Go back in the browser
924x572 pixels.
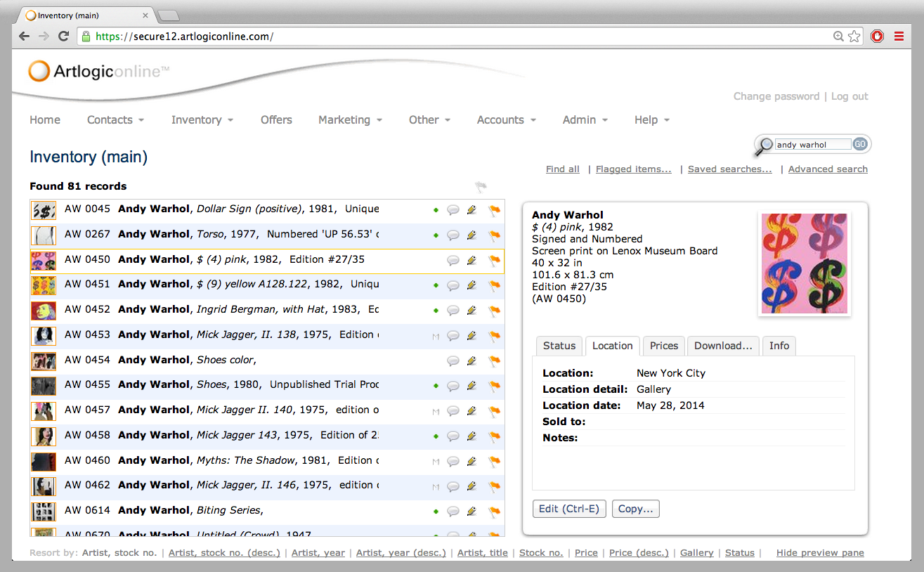25,37
